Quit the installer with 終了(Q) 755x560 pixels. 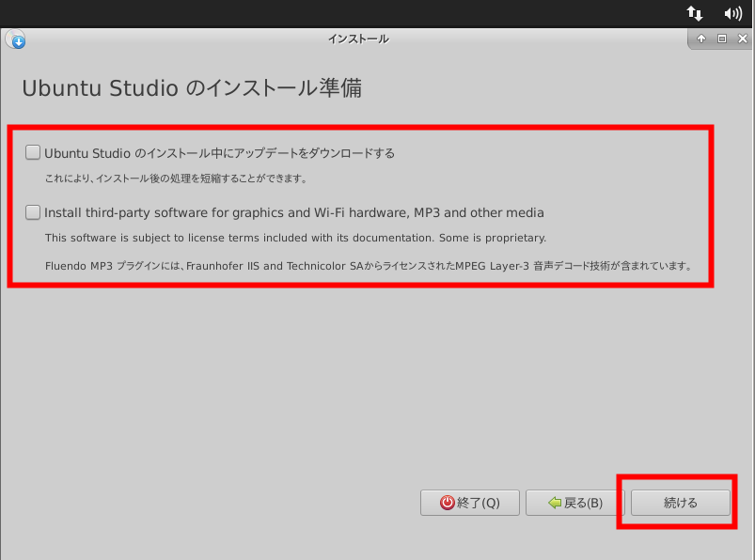(469, 503)
